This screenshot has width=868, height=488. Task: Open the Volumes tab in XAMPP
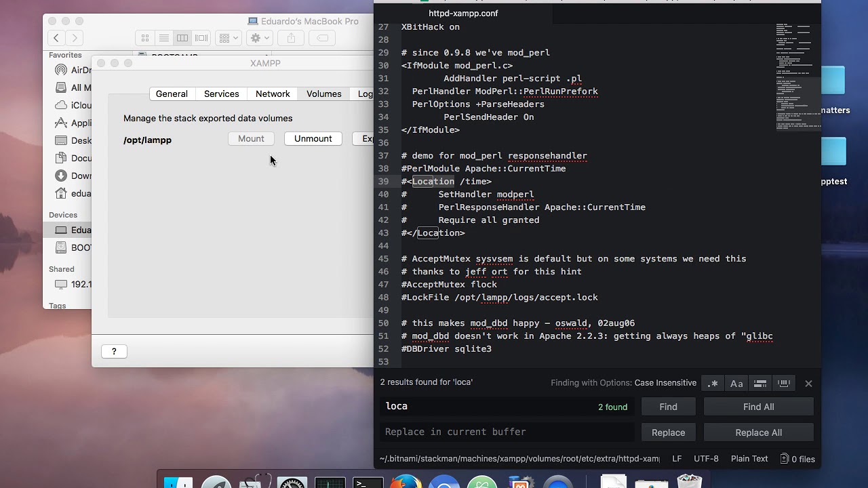click(x=323, y=94)
